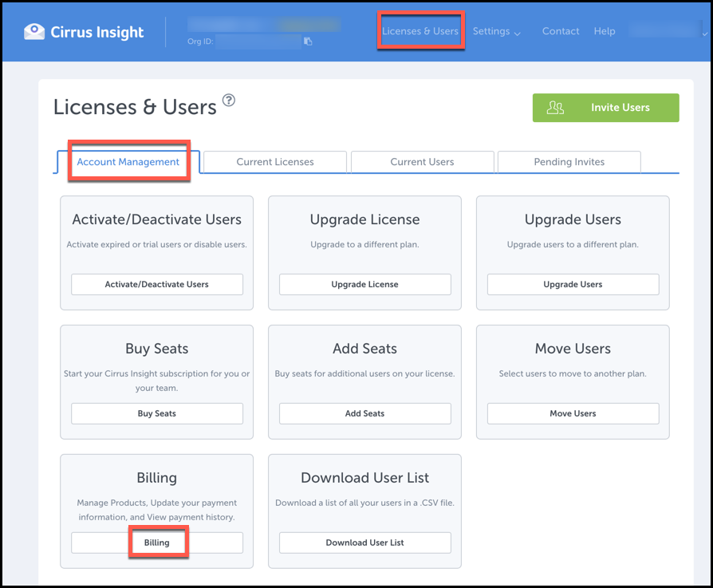Click 'Download a list of all your users' text
Viewport: 713px width, 588px height.
pos(364,503)
